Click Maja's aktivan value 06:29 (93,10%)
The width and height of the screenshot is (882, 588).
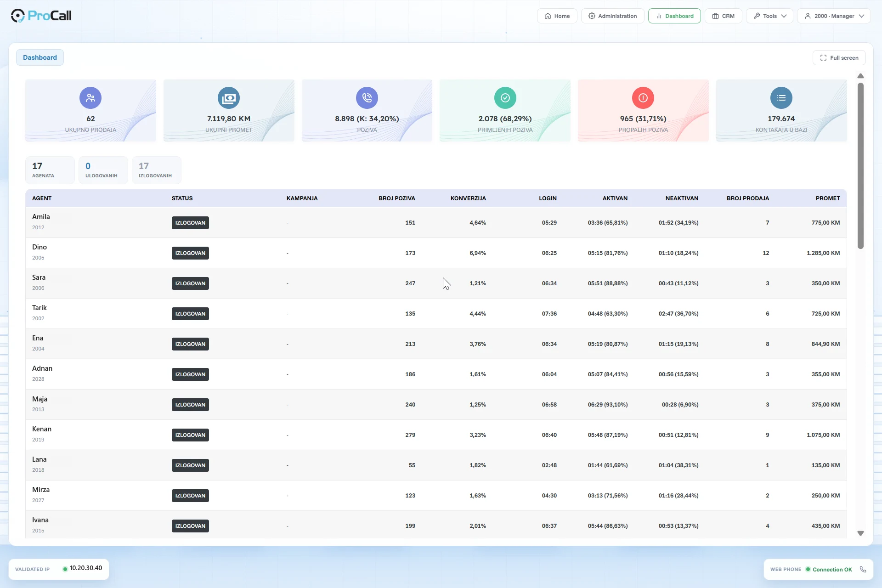608,405
